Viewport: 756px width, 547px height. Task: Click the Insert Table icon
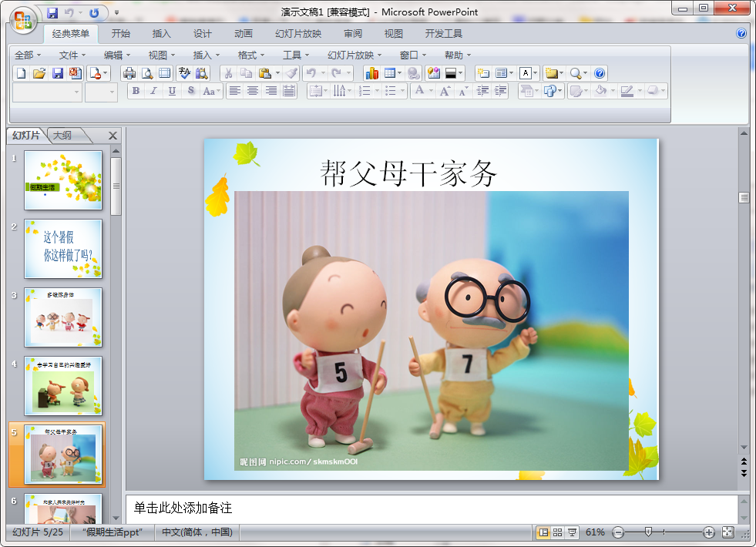(390, 73)
